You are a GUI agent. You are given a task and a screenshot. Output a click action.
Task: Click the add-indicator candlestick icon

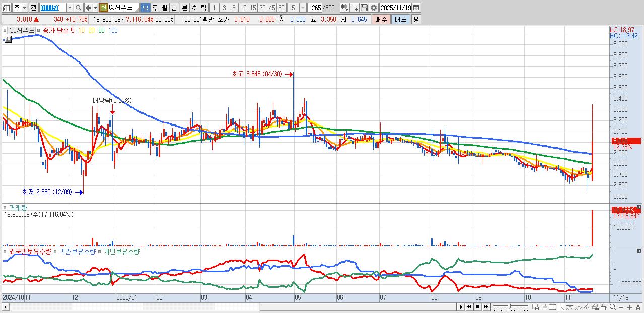(x=345, y=8)
